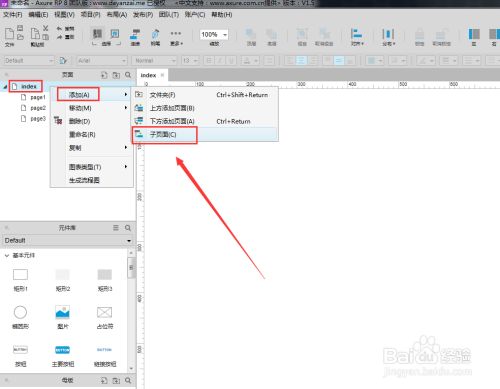Click the Lock icon
Viewport: 500px width, 389px height.
[x=419, y=34]
